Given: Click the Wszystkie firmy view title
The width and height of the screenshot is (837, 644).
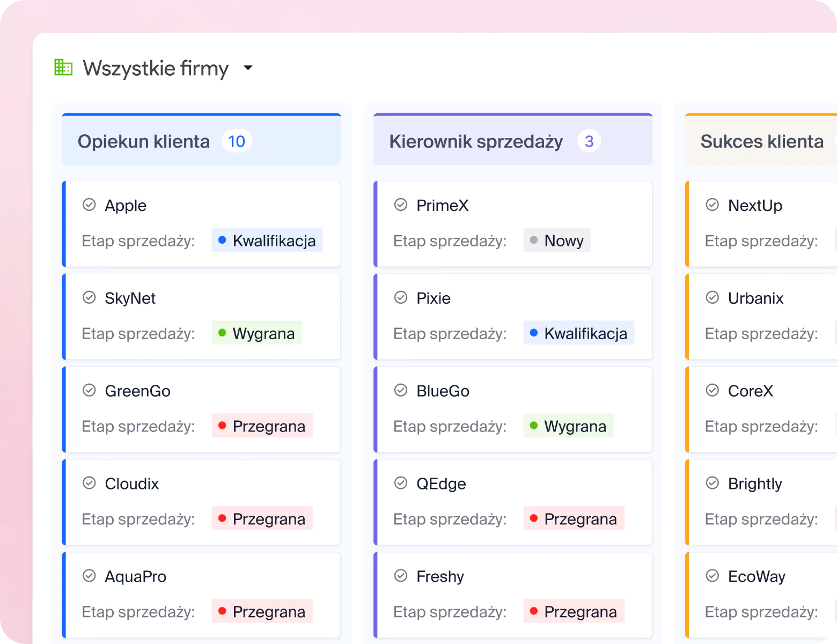Looking at the screenshot, I should [156, 68].
